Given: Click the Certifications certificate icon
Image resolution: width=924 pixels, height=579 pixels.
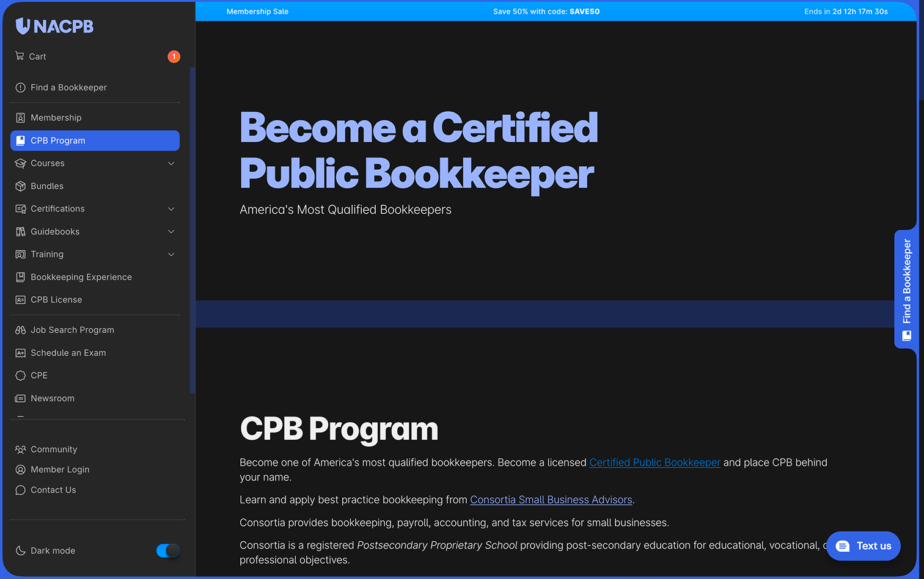Looking at the screenshot, I should [20, 209].
